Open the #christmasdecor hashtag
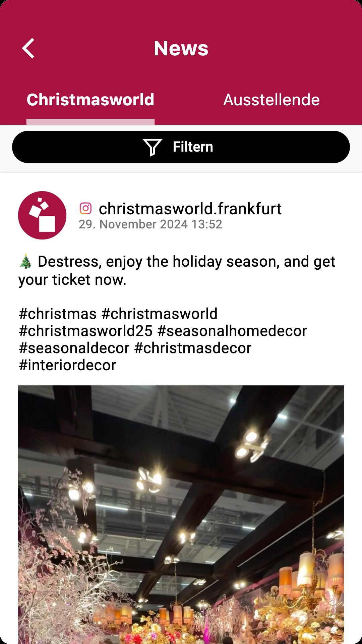The height and width of the screenshot is (644, 362). [193, 348]
